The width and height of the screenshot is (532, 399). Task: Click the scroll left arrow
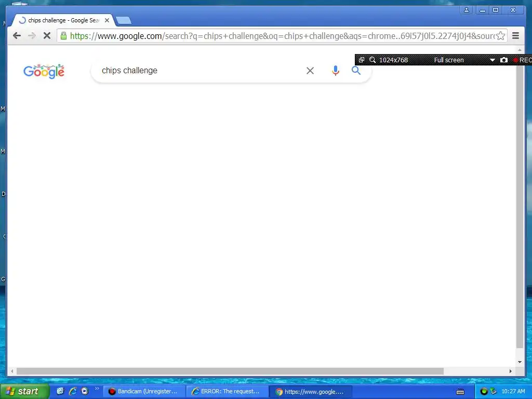click(x=12, y=371)
